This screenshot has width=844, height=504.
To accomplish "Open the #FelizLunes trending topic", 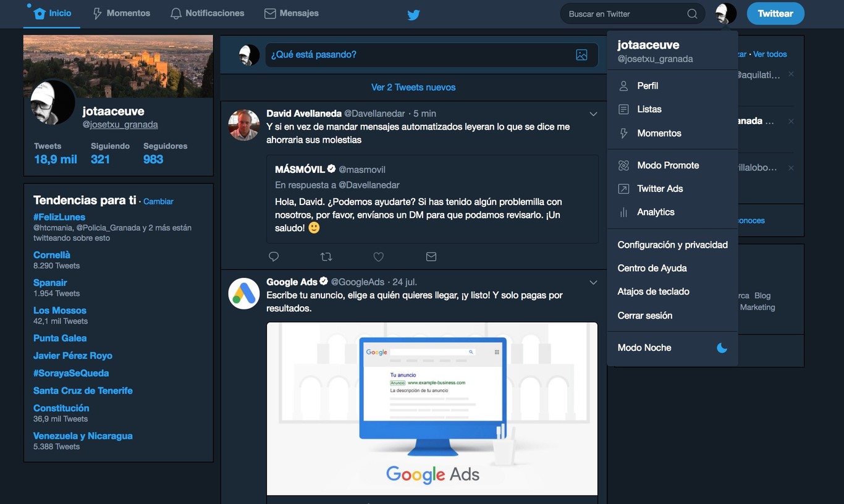I will pyautogui.click(x=59, y=216).
